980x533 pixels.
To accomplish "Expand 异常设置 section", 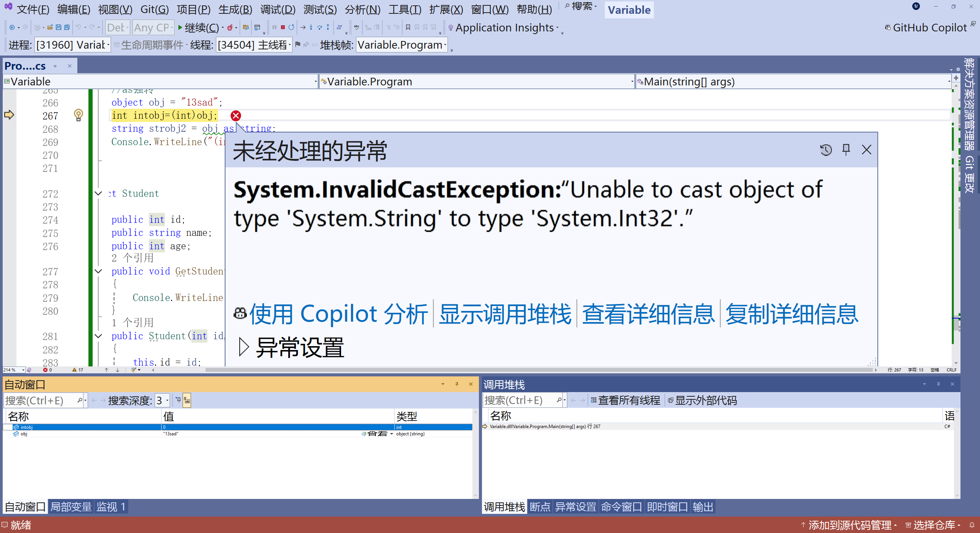I will [243, 347].
